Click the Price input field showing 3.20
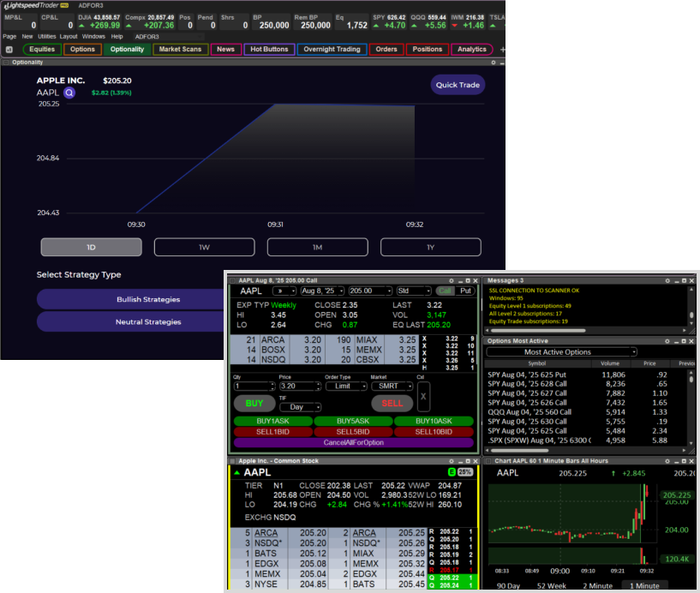 299,386
